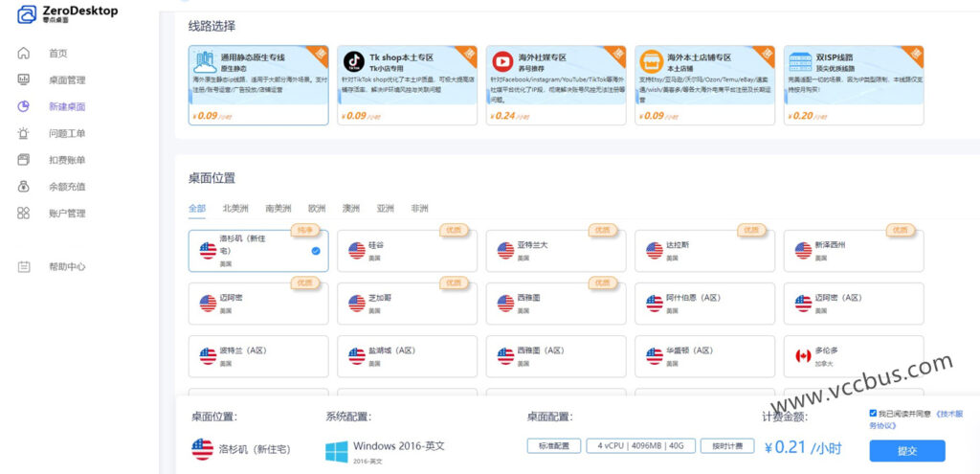The width and height of the screenshot is (980, 474).
Task: Switch to the 亚洲 region tab
Action: click(x=385, y=208)
